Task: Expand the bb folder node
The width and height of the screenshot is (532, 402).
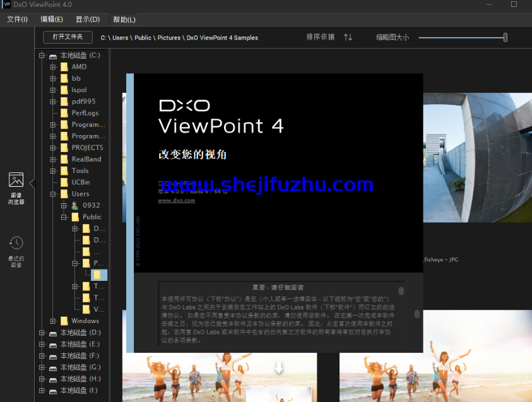Action: 52,78
